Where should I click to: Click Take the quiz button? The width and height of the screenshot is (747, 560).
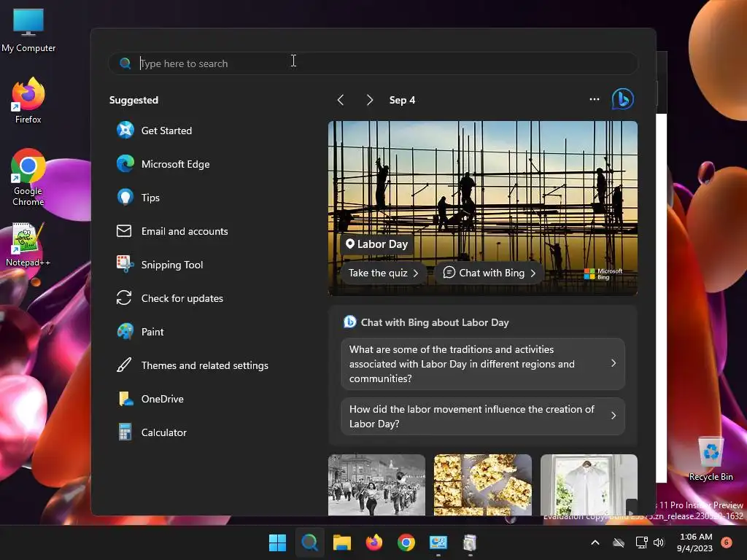pos(383,273)
